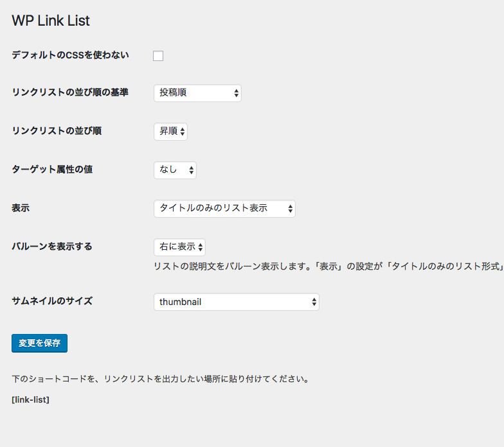504x447 pixels.
Task: Click the [link-list] shortcode text
Action: pyautogui.click(x=31, y=399)
